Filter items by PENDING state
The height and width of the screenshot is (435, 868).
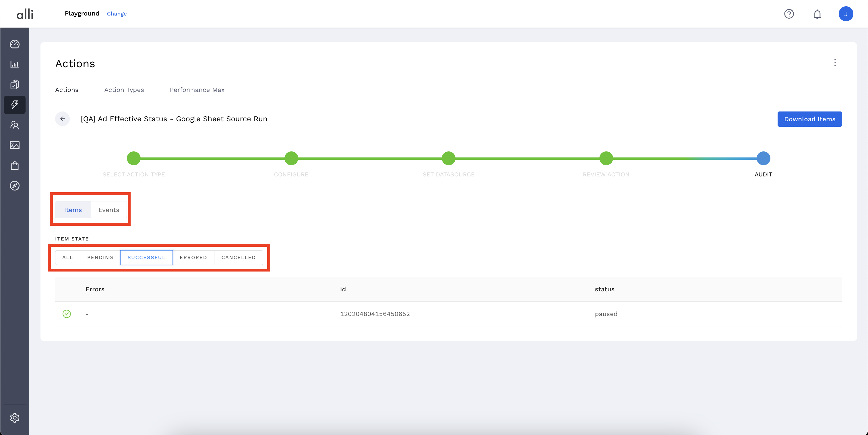[x=100, y=257]
